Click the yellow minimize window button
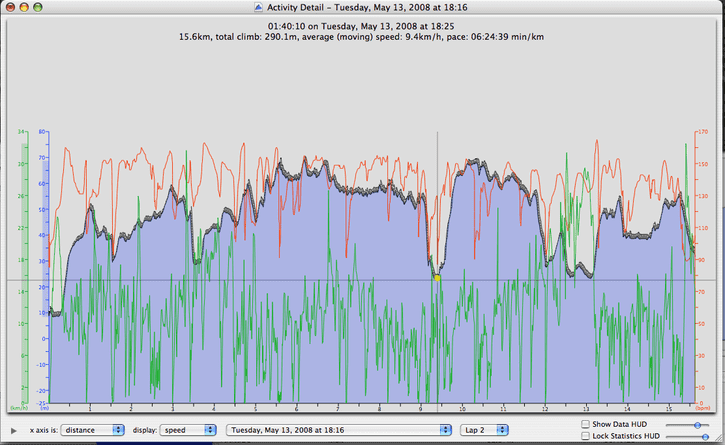The width and height of the screenshot is (725, 445). pyautogui.click(x=24, y=7)
